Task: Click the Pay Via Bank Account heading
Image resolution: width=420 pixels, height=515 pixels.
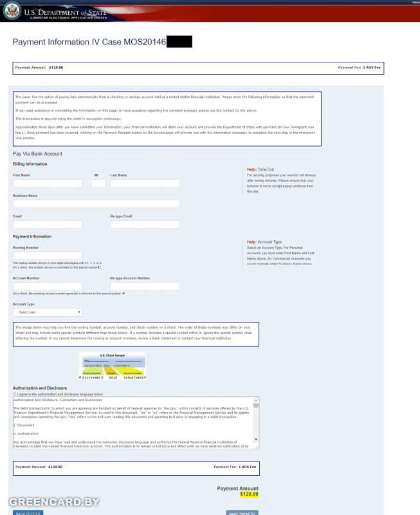Action: [37, 154]
